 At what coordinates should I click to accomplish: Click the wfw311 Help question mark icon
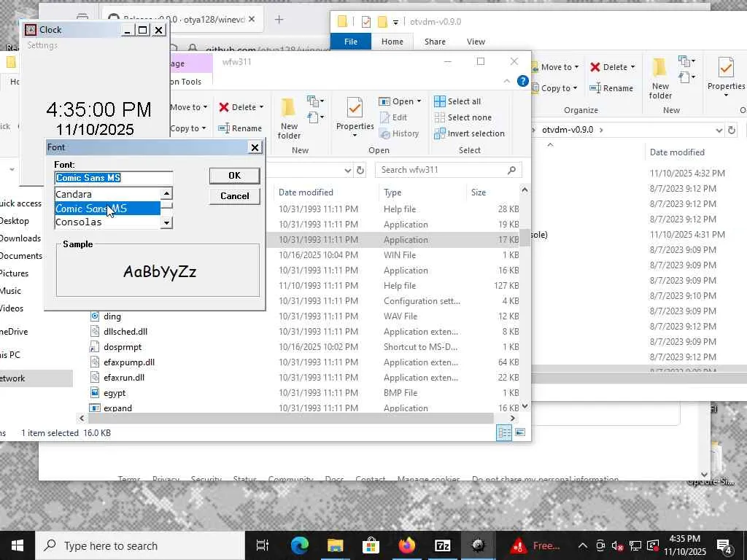[522, 81]
